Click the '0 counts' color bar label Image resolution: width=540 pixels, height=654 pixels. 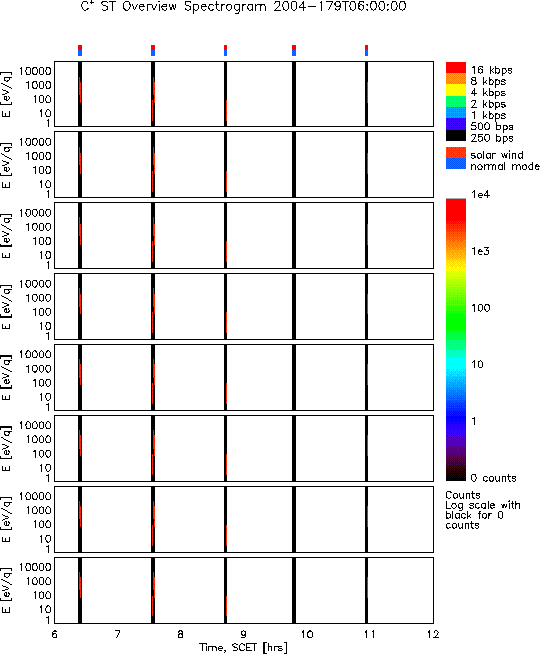[493, 478]
